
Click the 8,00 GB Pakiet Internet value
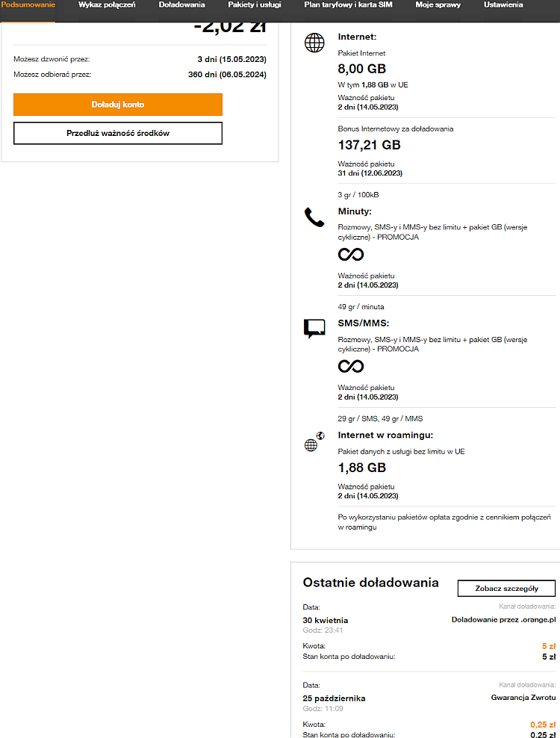coord(362,69)
